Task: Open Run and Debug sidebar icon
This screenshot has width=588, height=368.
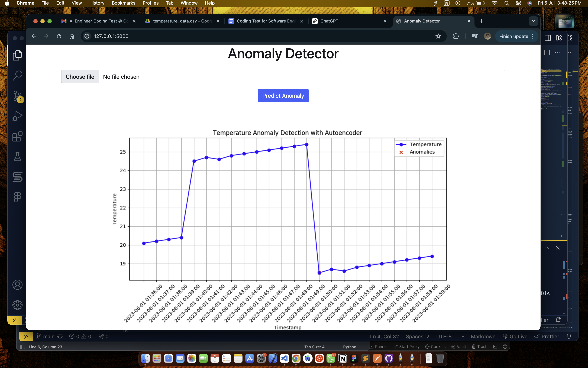Action: (x=18, y=116)
